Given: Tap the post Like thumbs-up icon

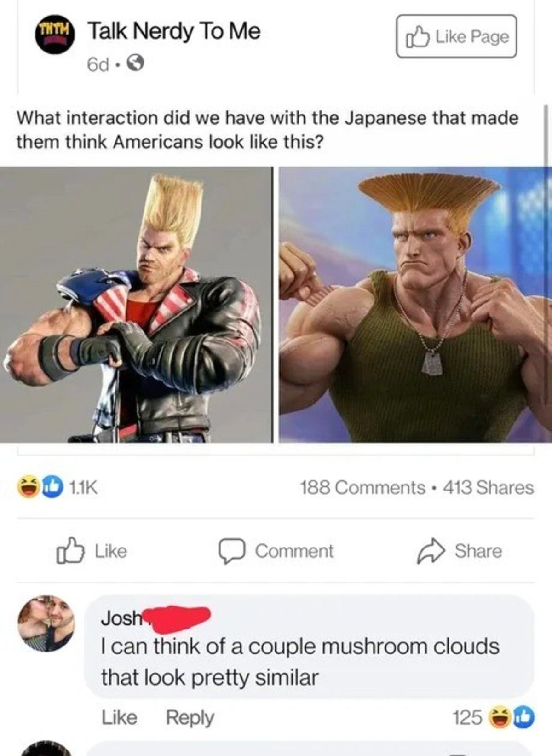Looking at the screenshot, I should pyautogui.click(x=70, y=550).
